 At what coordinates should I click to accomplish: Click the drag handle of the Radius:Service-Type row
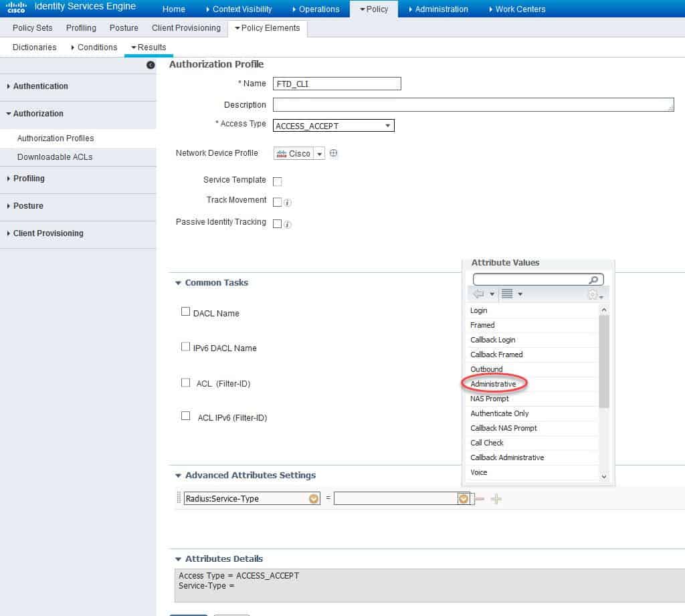(x=179, y=498)
